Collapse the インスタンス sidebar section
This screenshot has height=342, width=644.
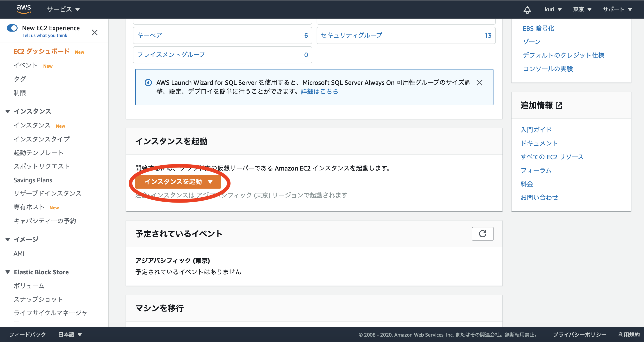point(8,111)
